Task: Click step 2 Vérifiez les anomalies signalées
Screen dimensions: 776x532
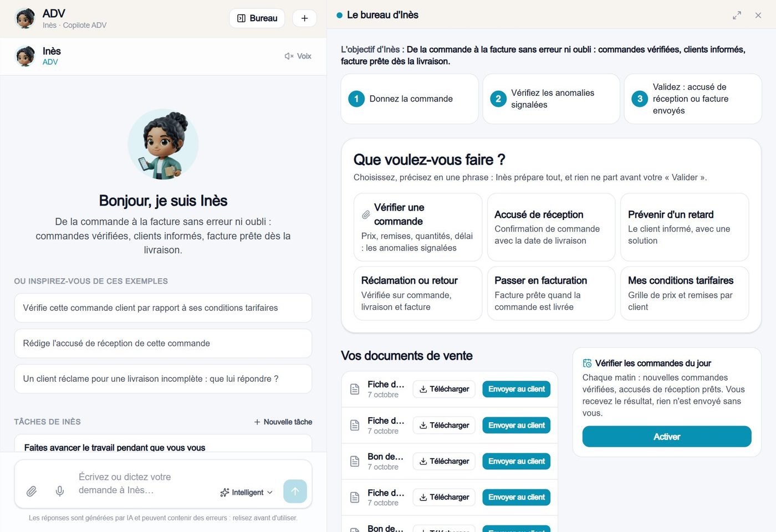Action: click(552, 99)
